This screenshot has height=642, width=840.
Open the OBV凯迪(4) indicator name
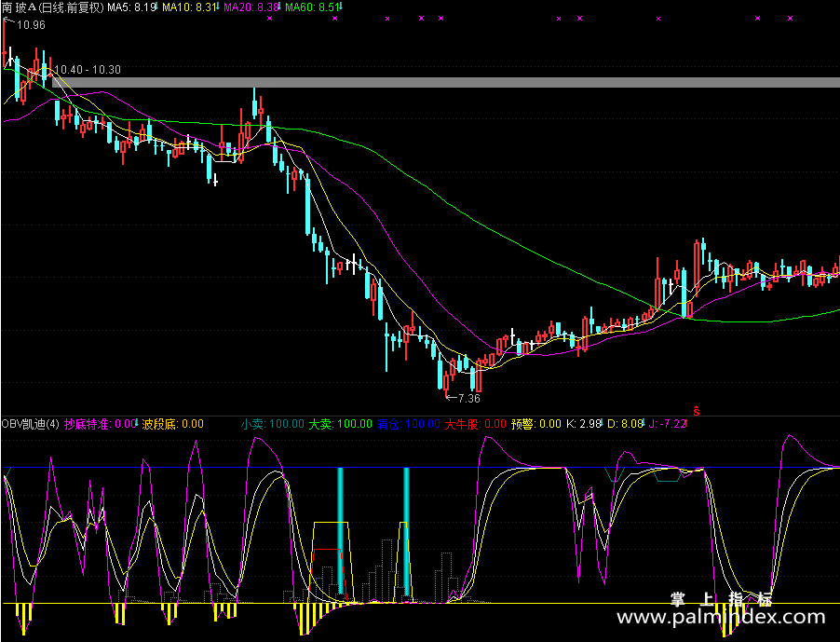[x=31, y=424]
